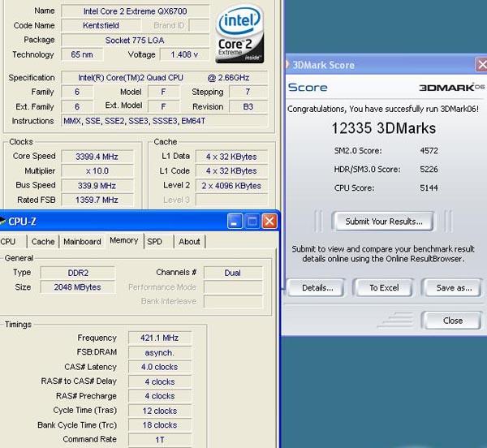
Task: Click the Specification field showing 2.66GHz
Action: 164,78
